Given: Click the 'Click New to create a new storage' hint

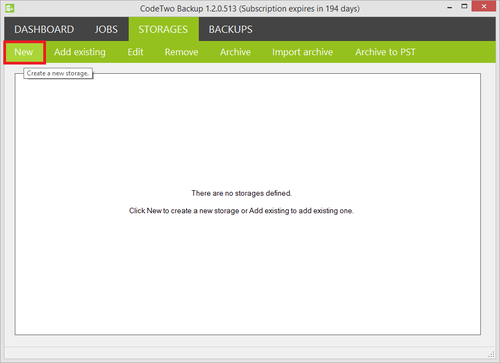Looking at the screenshot, I should 241,211.
